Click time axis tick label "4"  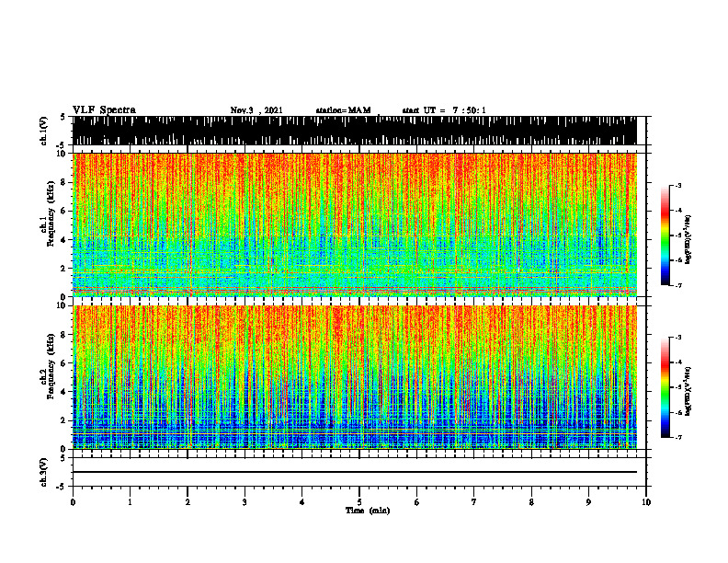click(302, 502)
